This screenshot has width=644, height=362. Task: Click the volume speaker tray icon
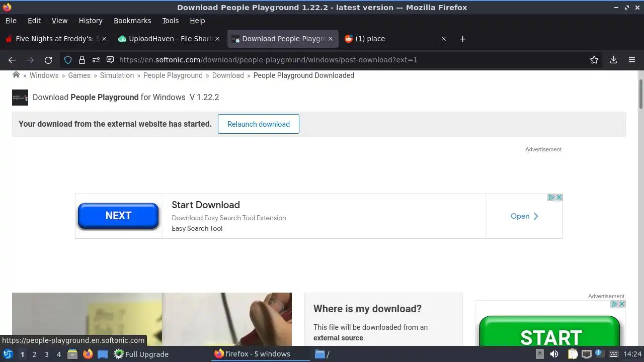[554, 354]
